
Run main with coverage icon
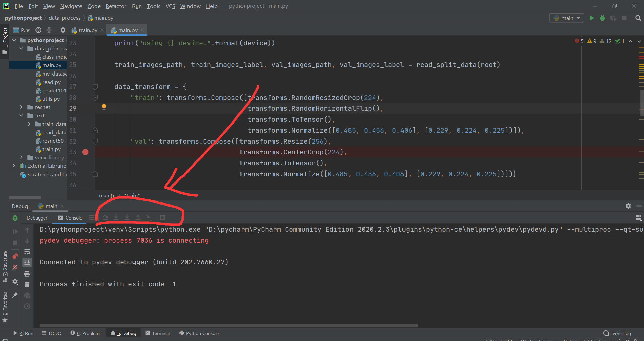click(x=613, y=18)
